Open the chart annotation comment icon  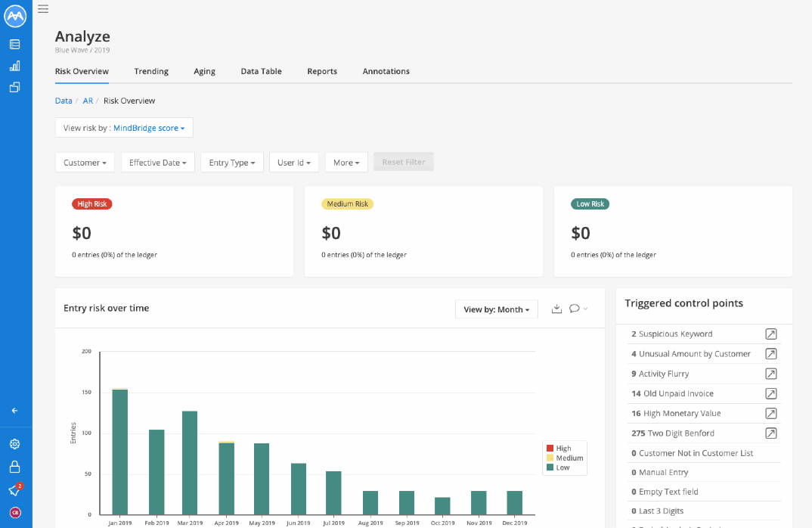[575, 309]
